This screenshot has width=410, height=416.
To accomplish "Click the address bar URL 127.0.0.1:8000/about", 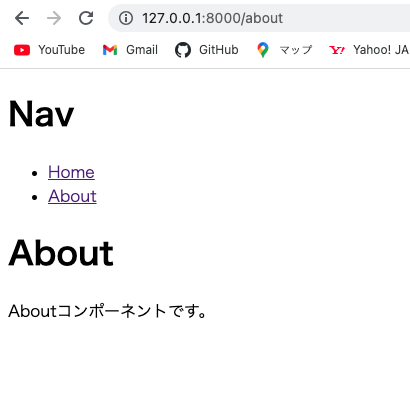I will tap(212, 18).
